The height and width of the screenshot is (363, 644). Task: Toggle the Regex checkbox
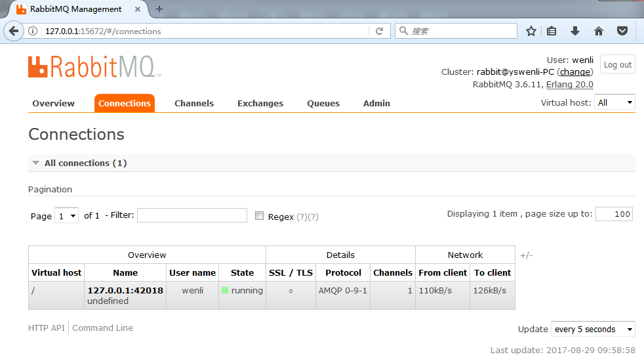[x=259, y=216]
